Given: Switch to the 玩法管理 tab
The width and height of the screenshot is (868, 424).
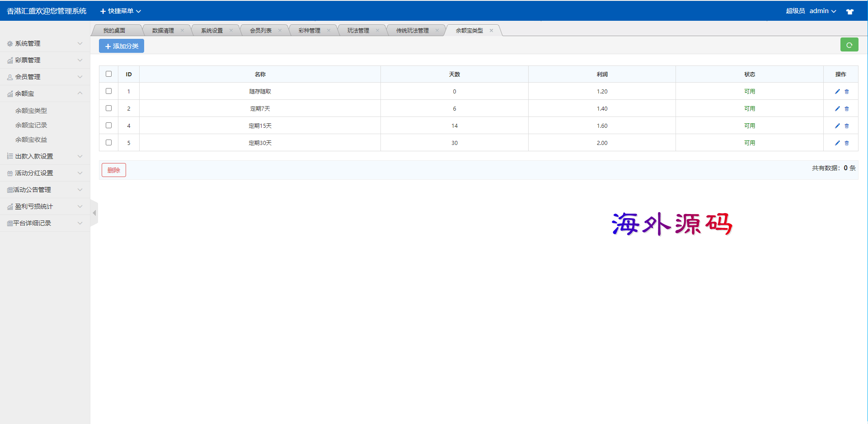Looking at the screenshot, I should (358, 31).
